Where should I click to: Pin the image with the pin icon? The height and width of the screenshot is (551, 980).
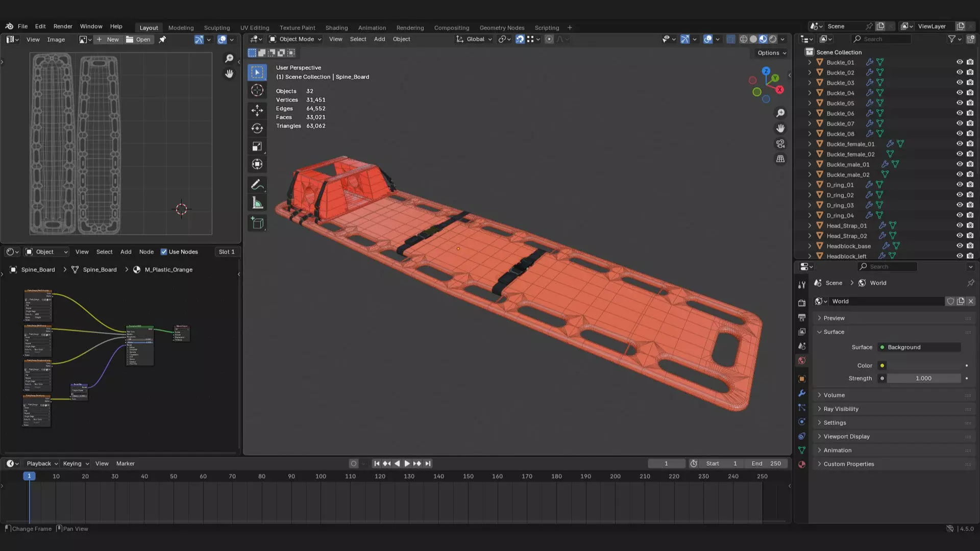point(162,39)
